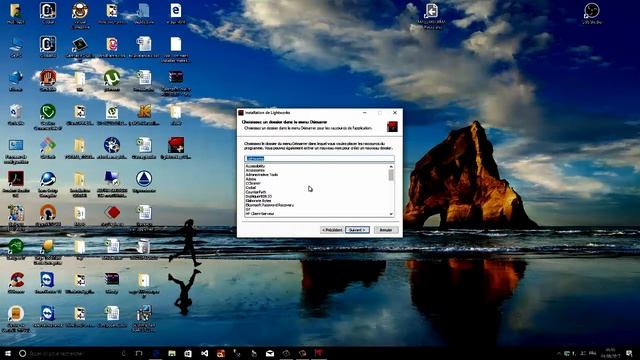Select 'Administrative Tools' in the folder list
Screen dimensions: 640x360
coord(262,175)
